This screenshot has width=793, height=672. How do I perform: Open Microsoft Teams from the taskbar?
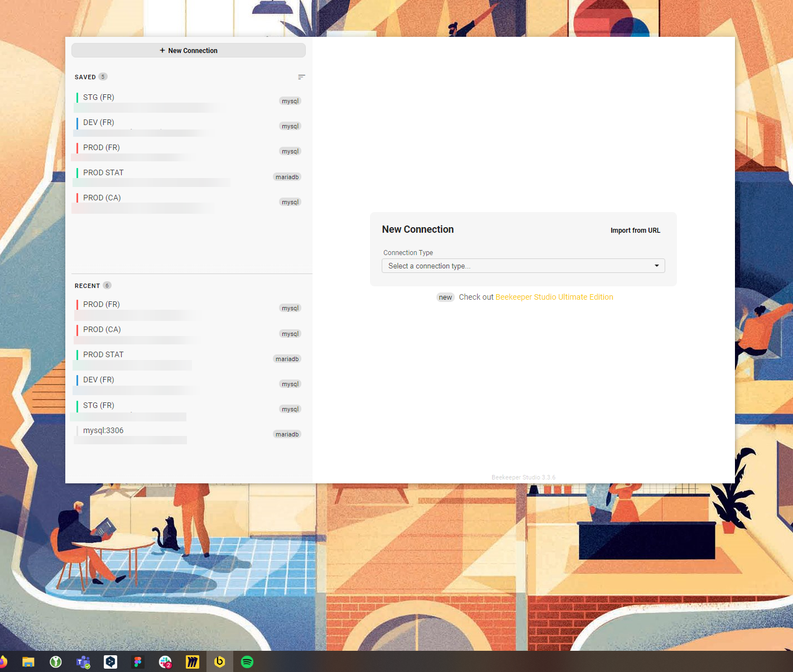coord(83,662)
